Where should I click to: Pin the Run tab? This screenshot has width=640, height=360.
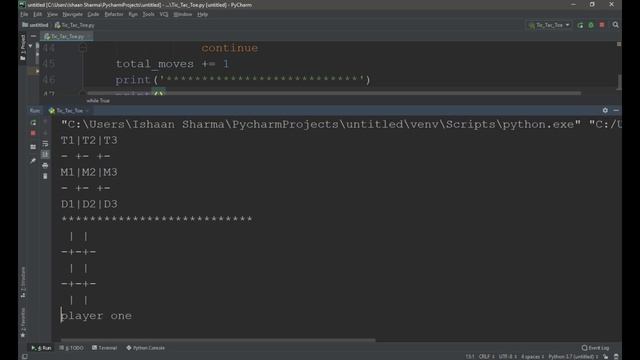33,161
